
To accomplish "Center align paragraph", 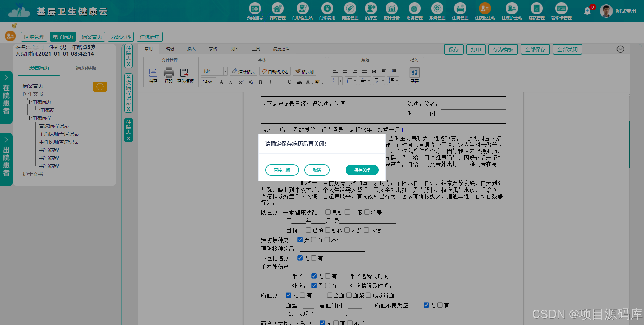I will [345, 72].
